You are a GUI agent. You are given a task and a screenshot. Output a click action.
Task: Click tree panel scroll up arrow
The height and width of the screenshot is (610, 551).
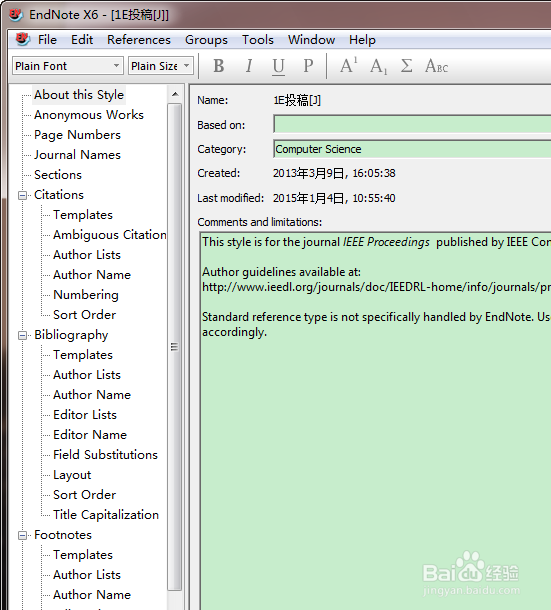point(175,94)
